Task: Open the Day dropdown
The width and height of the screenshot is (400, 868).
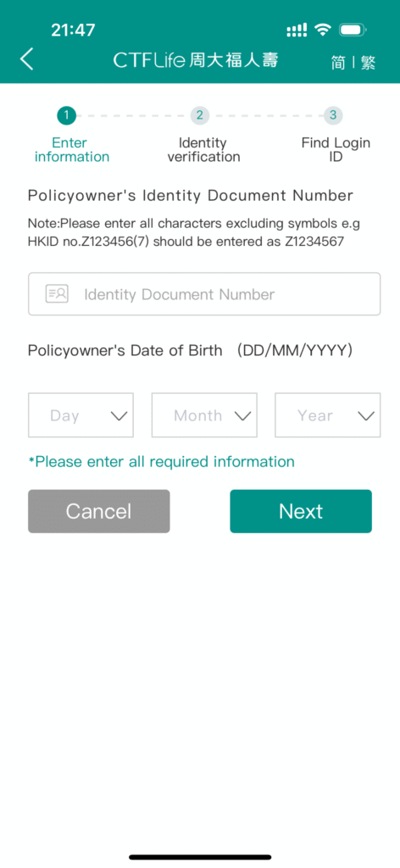Action: coord(81,415)
